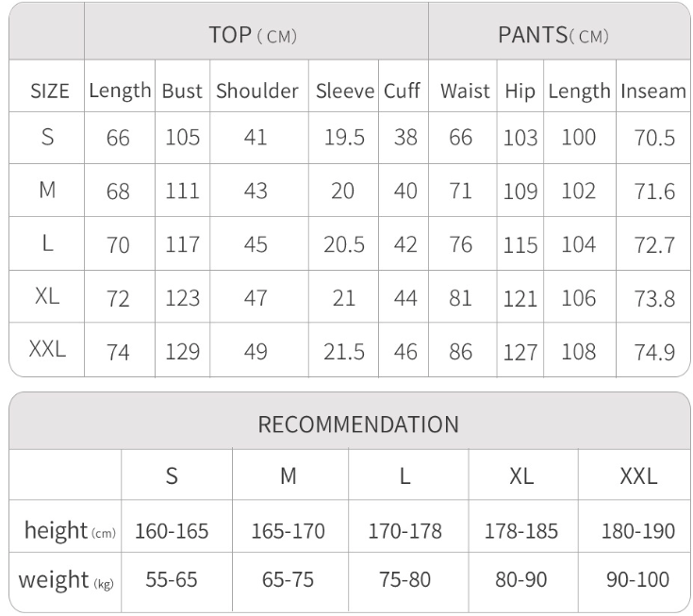Click the Sleeve column header
693x616 pixels.
(x=345, y=91)
